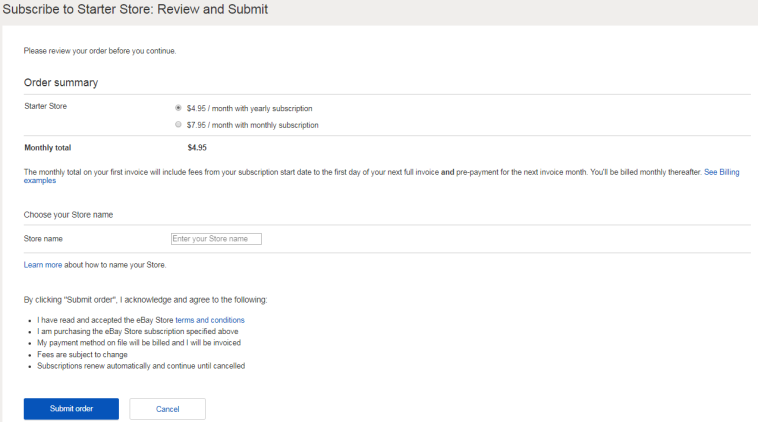
Task: Click the "Please review your order" message
Action: [106, 50]
